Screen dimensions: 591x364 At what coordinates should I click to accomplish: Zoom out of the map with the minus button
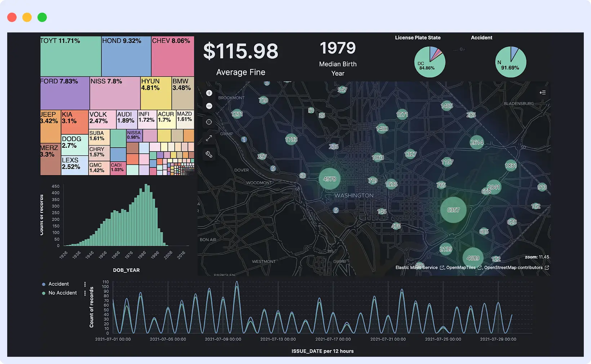[209, 106]
